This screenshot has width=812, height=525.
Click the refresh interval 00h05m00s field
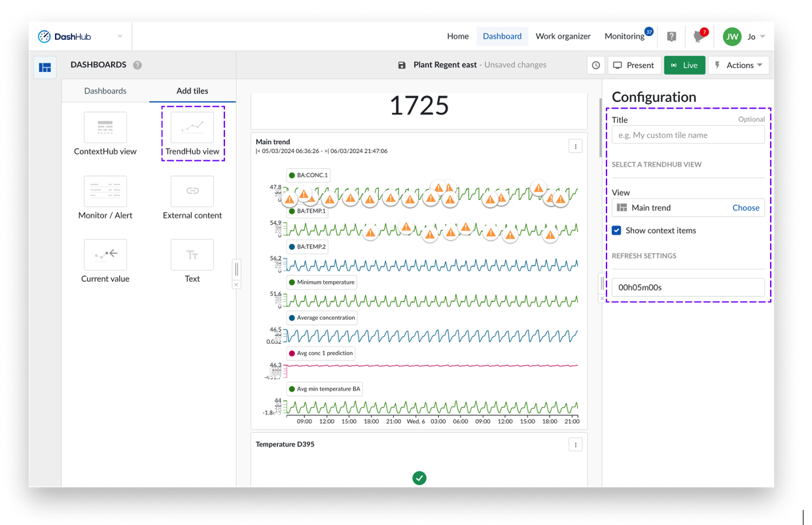688,287
